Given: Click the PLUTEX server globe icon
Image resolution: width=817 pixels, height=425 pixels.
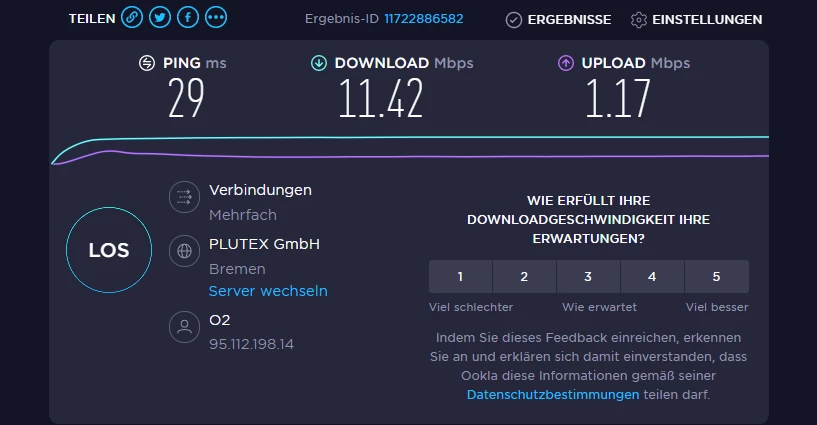Looking at the screenshot, I should click(x=184, y=252).
